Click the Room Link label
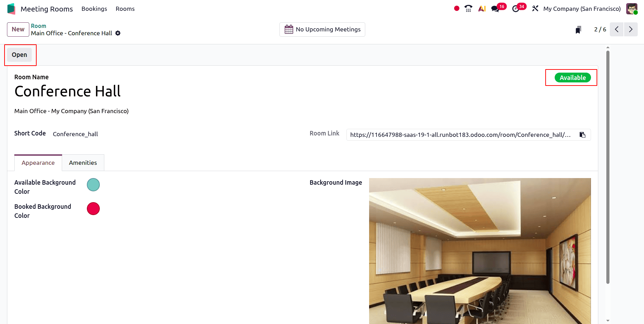The width and height of the screenshot is (644, 324). (324, 133)
